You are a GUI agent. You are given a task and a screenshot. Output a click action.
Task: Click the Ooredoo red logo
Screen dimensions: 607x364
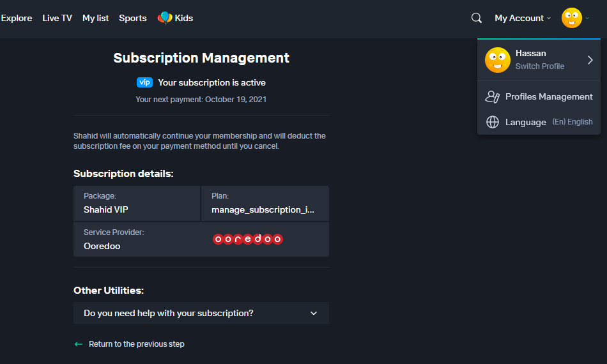pyautogui.click(x=248, y=239)
